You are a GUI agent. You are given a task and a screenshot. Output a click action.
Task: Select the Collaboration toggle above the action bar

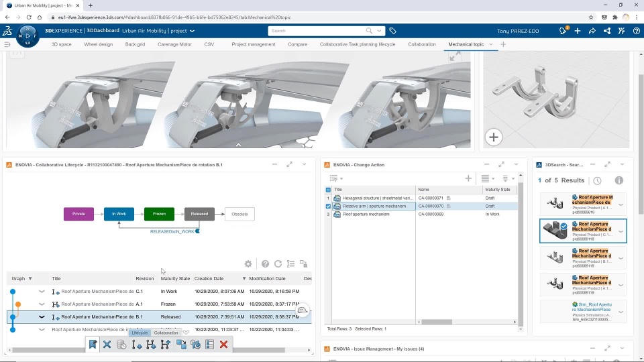tap(166, 333)
